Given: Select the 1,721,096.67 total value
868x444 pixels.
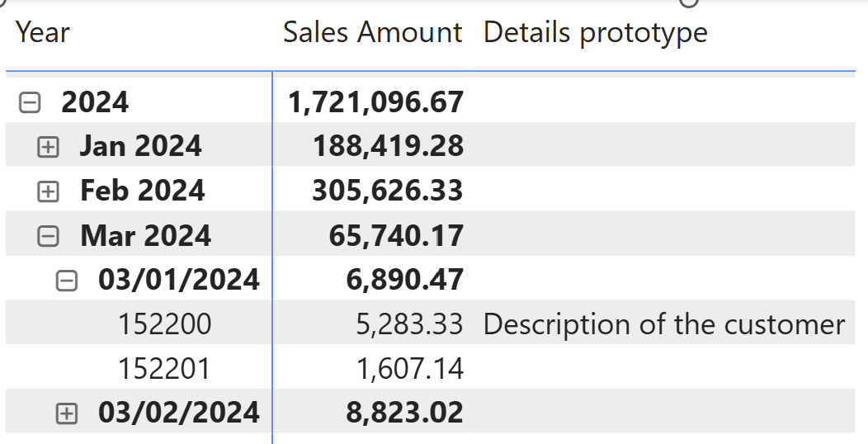Looking at the screenshot, I should pos(375,103).
